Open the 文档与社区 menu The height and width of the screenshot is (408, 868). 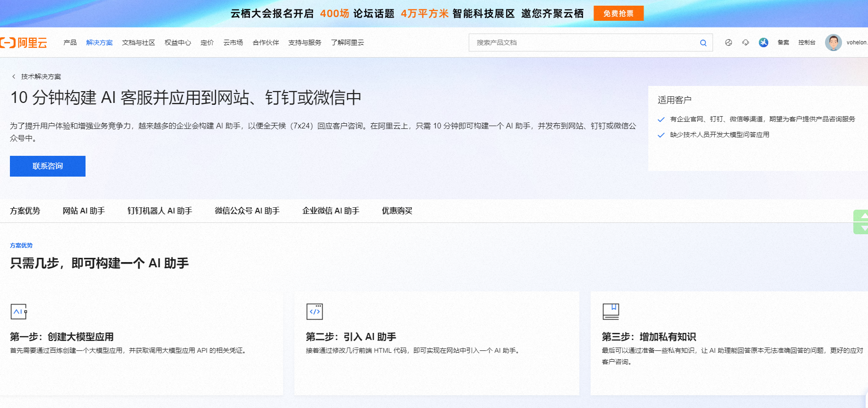(x=138, y=42)
